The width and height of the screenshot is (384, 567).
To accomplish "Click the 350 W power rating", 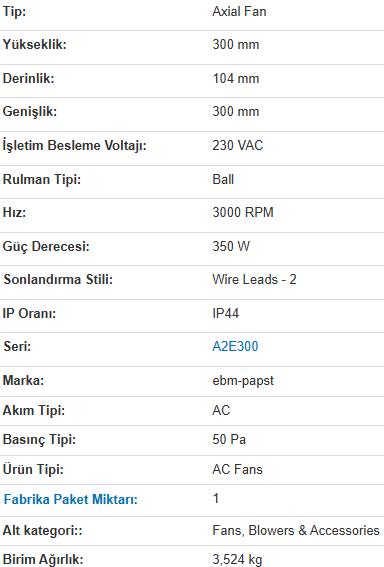I will tap(231, 246).
